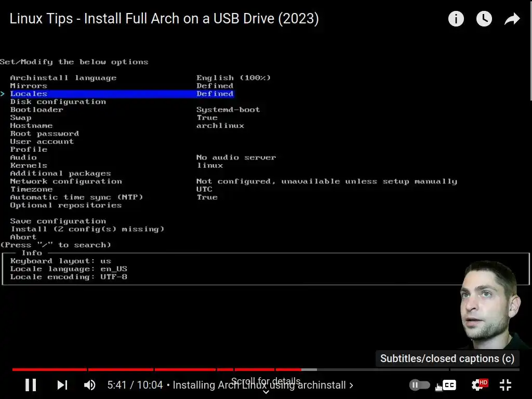The height and width of the screenshot is (399, 532).
Task: Click 'Keyboard layout: us' info line
Action: (x=60, y=261)
